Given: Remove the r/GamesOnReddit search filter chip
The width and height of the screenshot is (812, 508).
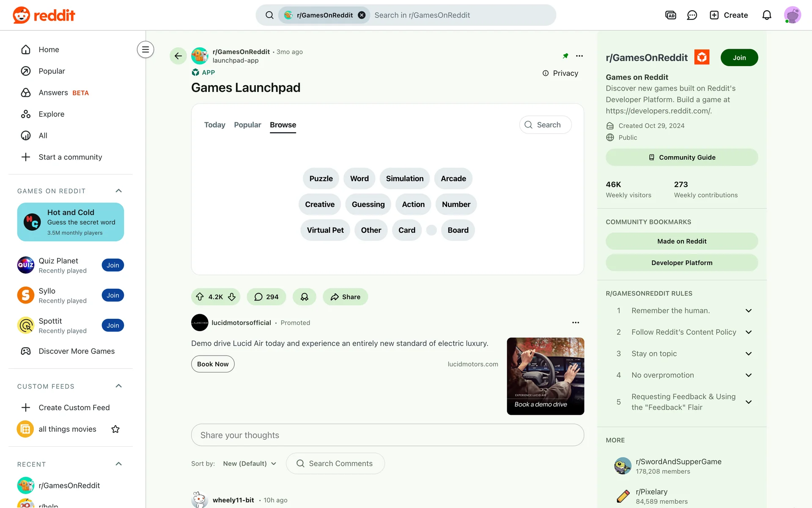Looking at the screenshot, I should tap(362, 15).
